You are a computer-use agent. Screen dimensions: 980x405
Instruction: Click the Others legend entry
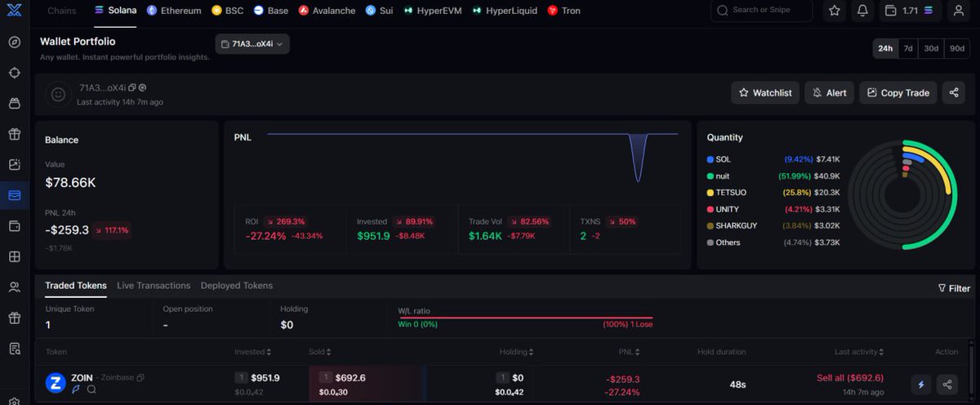click(773, 243)
